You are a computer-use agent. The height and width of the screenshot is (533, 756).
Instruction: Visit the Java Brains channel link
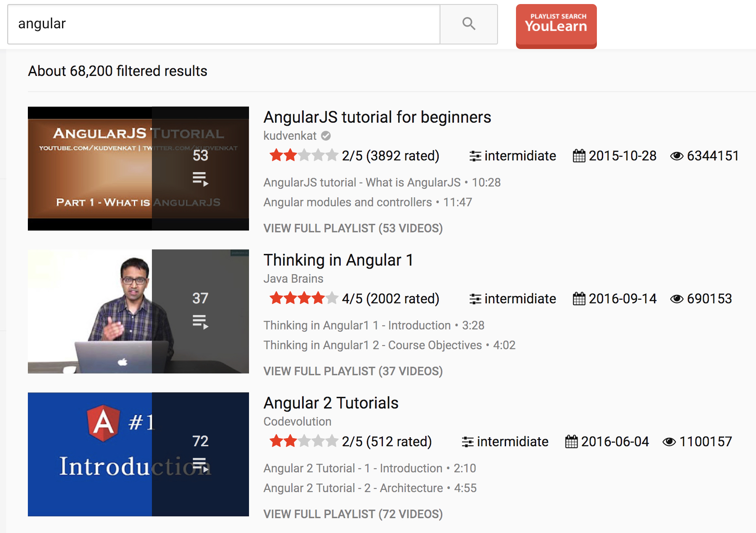(x=294, y=279)
